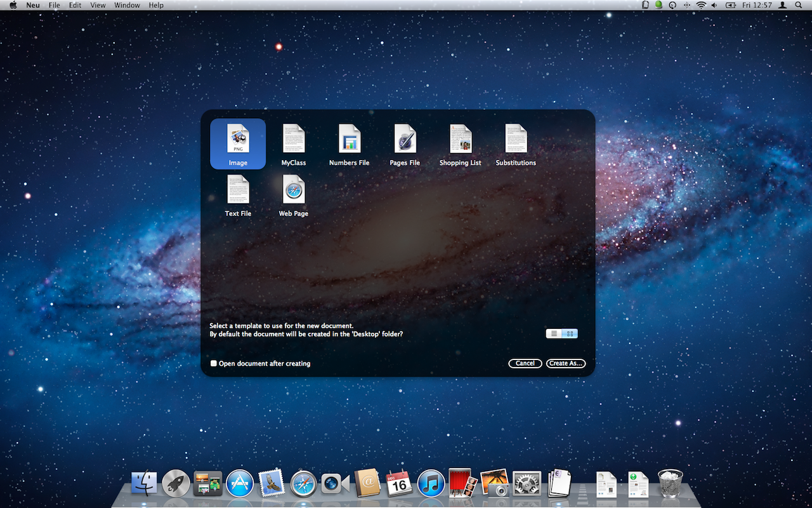Click the Cancel button

pyautogui.click(x=525, y=364)
